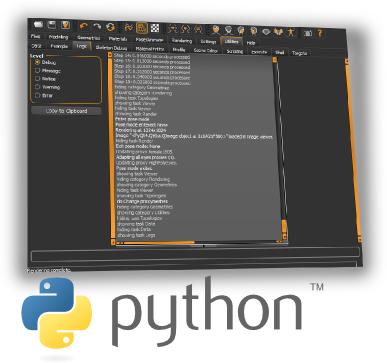Open the Rendering tab
387x363 pixels.
182,41
